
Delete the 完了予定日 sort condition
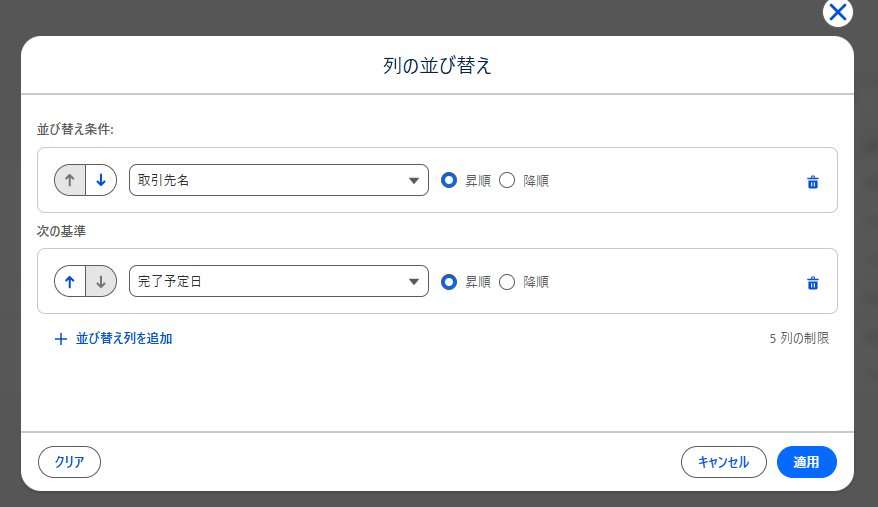813,283
